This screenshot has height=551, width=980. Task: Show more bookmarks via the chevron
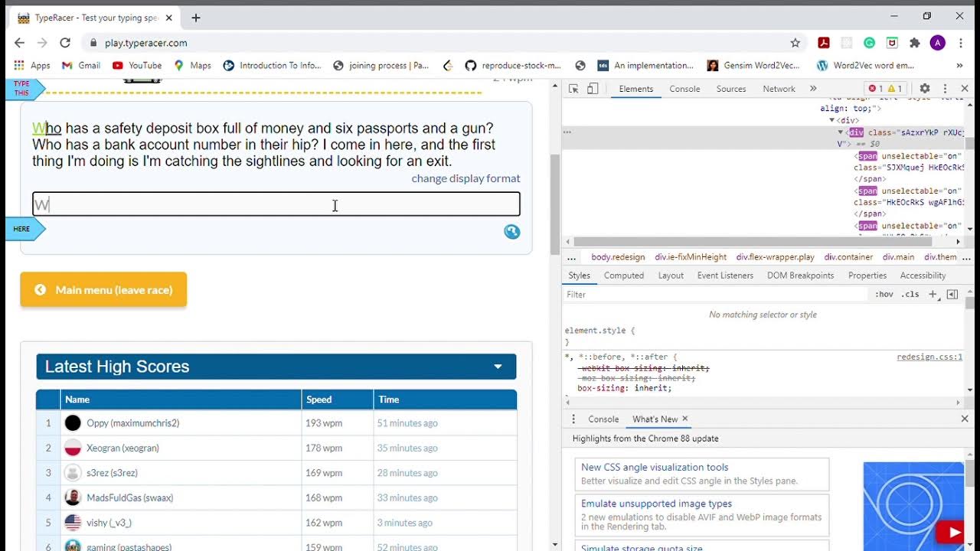coord(959,66)
